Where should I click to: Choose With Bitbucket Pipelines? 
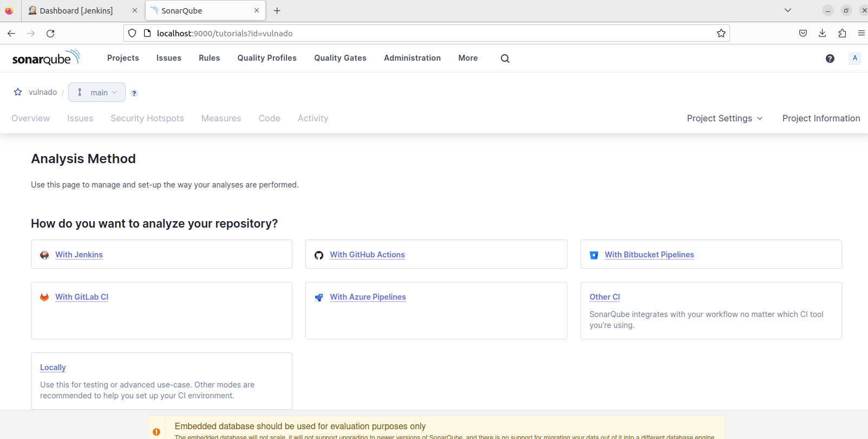pos(649,255)
